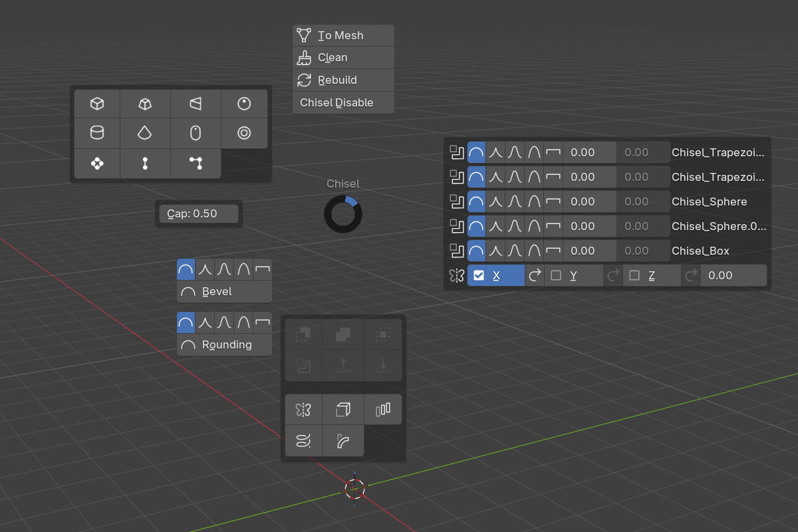The width and height of the screenshot is (798, 532).
Task: Select the truncated pyramid primitive icon
Action: pyautogui.click(x=145, y=104)
